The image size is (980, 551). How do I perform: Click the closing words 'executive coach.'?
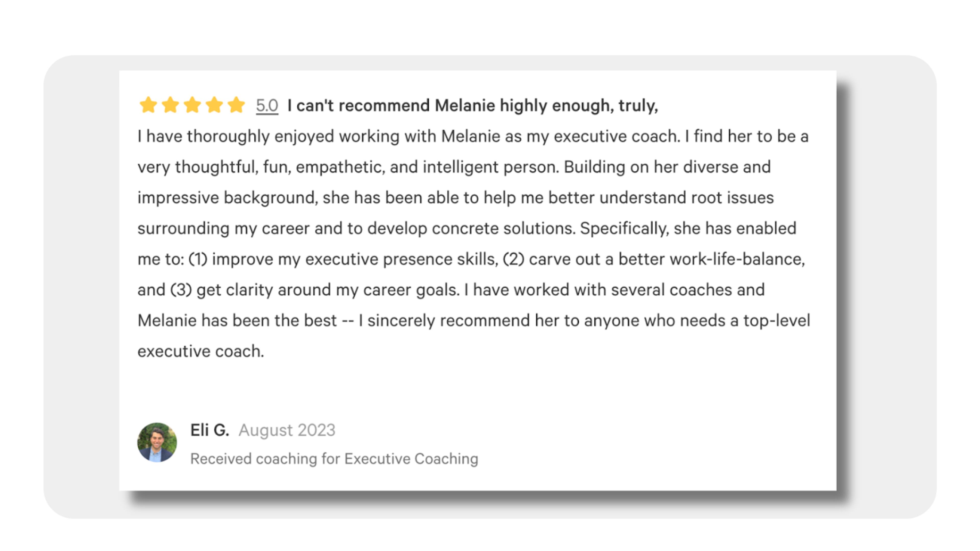pos(201,351)
